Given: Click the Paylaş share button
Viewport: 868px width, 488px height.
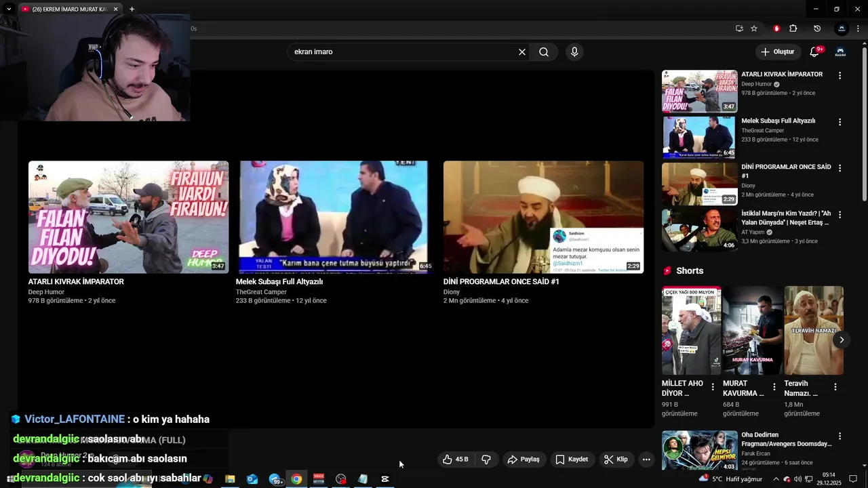Looking at the screenshot, I should [x=524, y=459].
